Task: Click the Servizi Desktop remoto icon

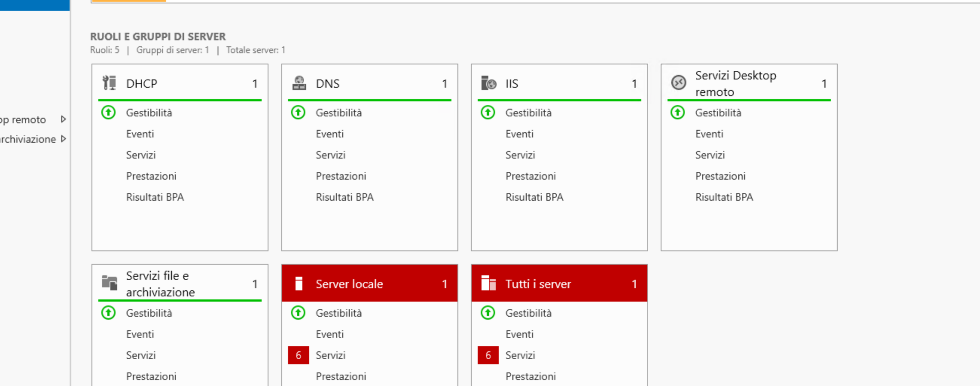Action: [x=678, y=82]
